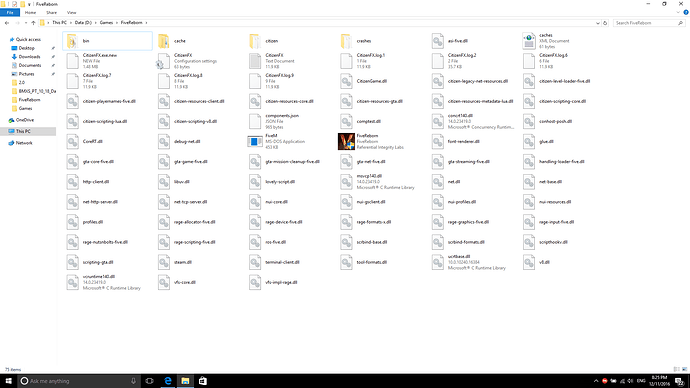Open the Share ribbon tab
The height and width of the screenshot is (388, 690).
pos(51,13)
